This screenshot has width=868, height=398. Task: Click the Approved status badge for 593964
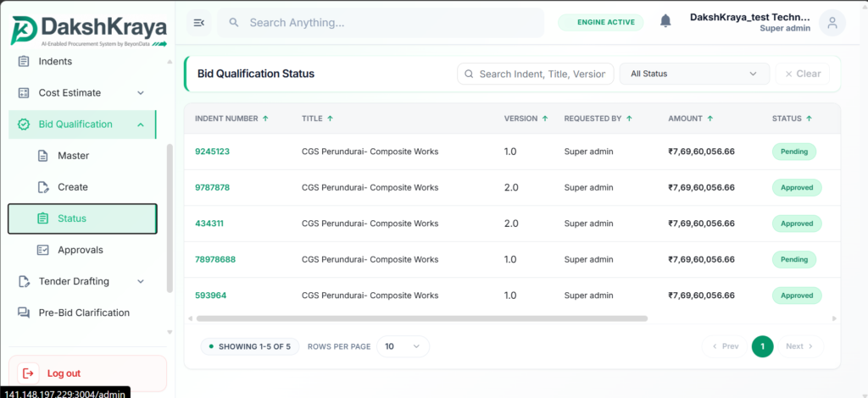pos(797,296)
